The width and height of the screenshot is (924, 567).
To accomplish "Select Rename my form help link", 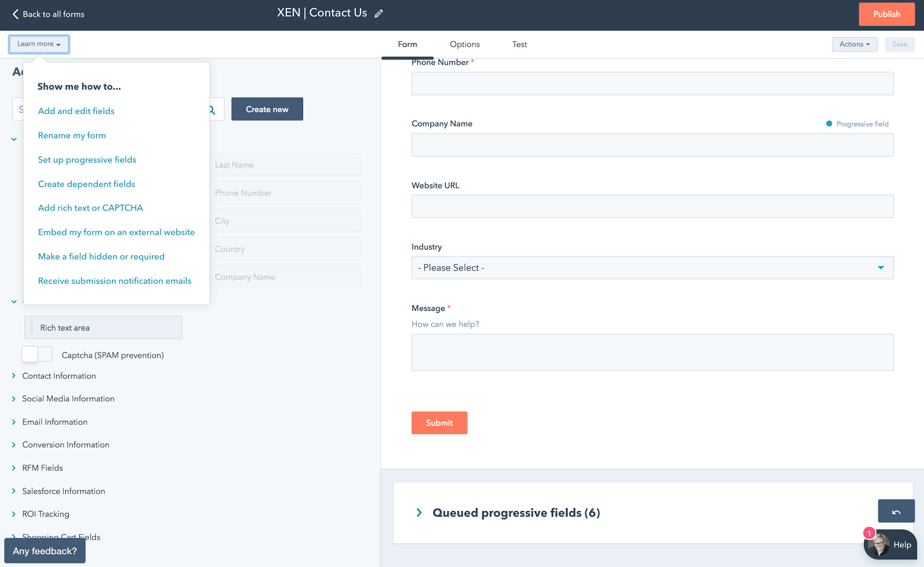I will (x=72, y=135).
